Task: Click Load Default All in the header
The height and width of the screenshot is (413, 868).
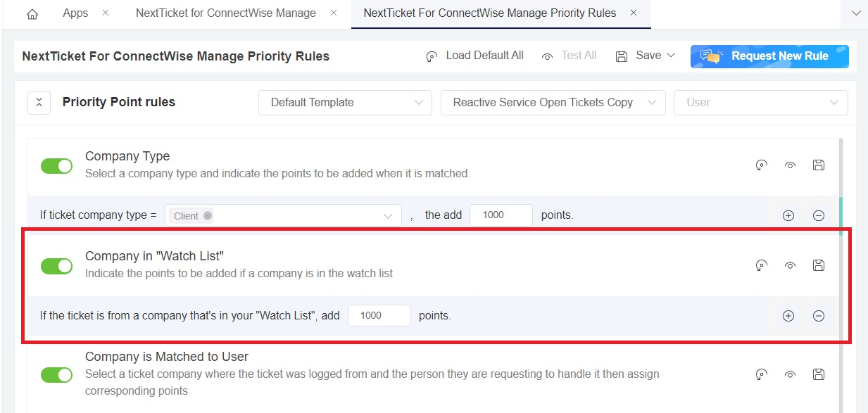Action: (474, 55)
